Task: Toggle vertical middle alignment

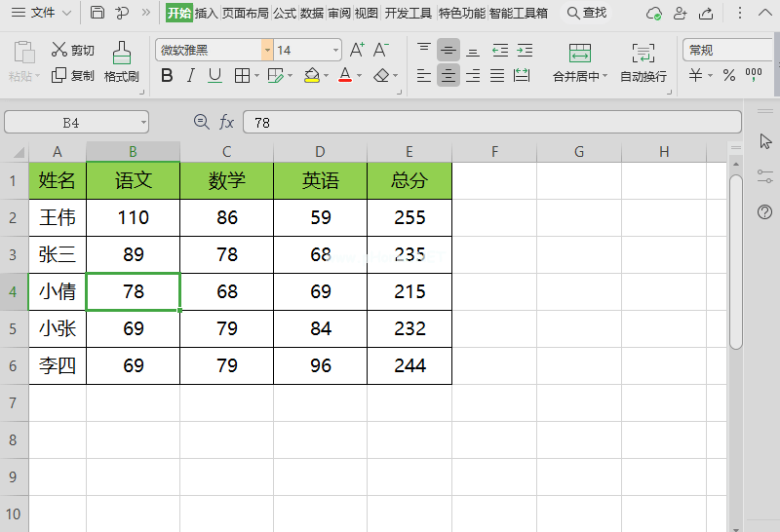Action: (x=448, y=50)
